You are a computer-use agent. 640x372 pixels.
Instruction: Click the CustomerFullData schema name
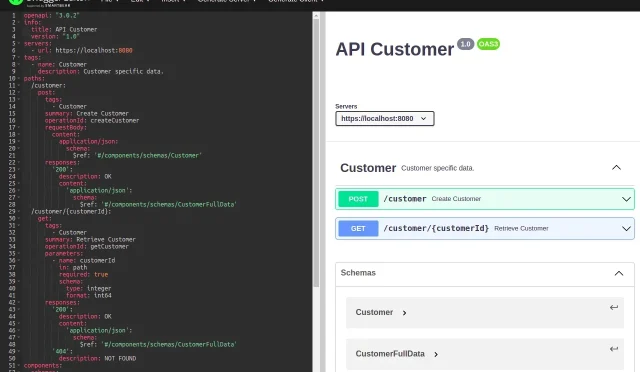(x=390, y=354)
